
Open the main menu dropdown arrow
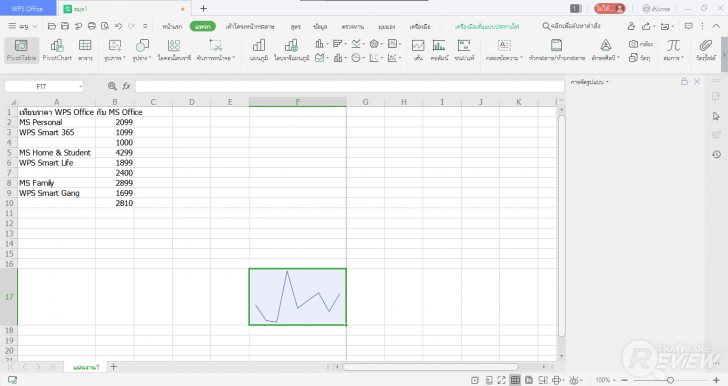tap(34, 26)
